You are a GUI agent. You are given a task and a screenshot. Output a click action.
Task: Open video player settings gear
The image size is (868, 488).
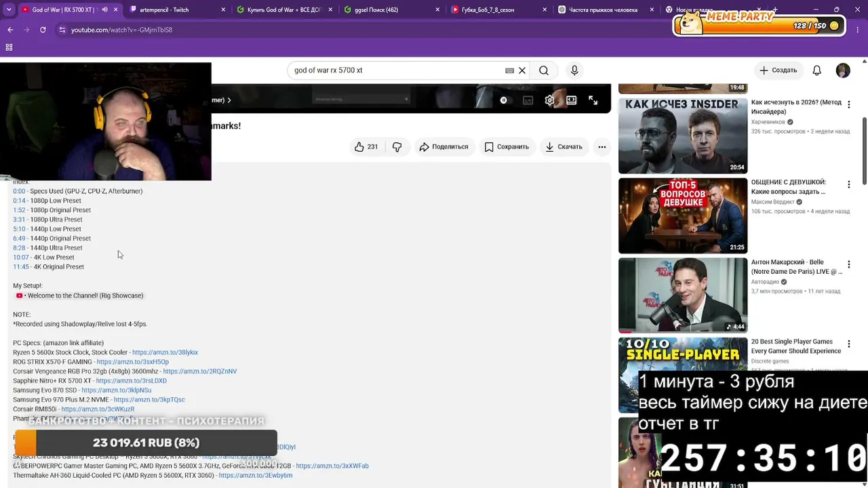(550, 100)
